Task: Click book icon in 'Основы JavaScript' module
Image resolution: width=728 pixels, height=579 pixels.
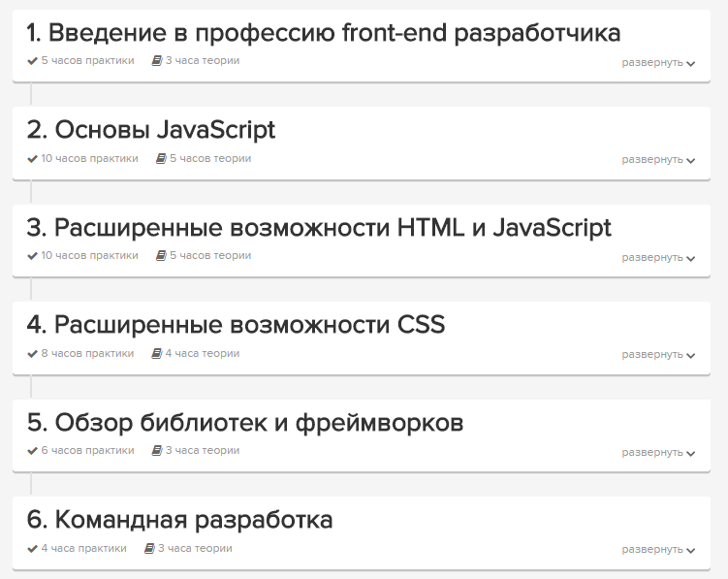Action: click(x=161, y=159)
